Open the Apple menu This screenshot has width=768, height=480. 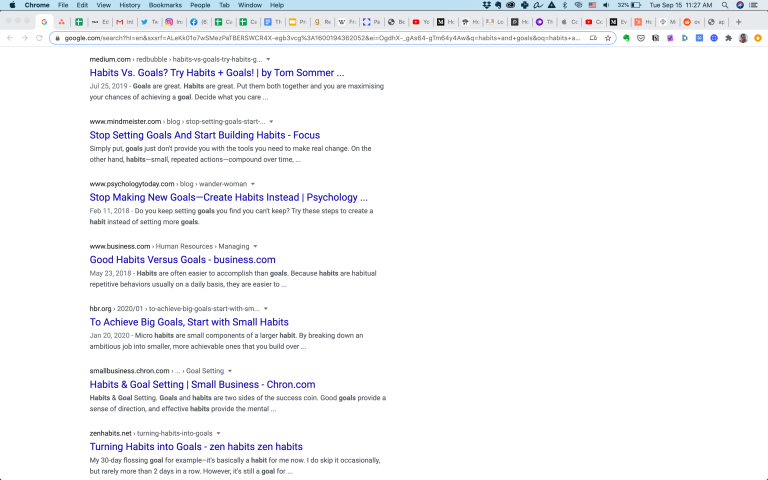coord(12,5)
